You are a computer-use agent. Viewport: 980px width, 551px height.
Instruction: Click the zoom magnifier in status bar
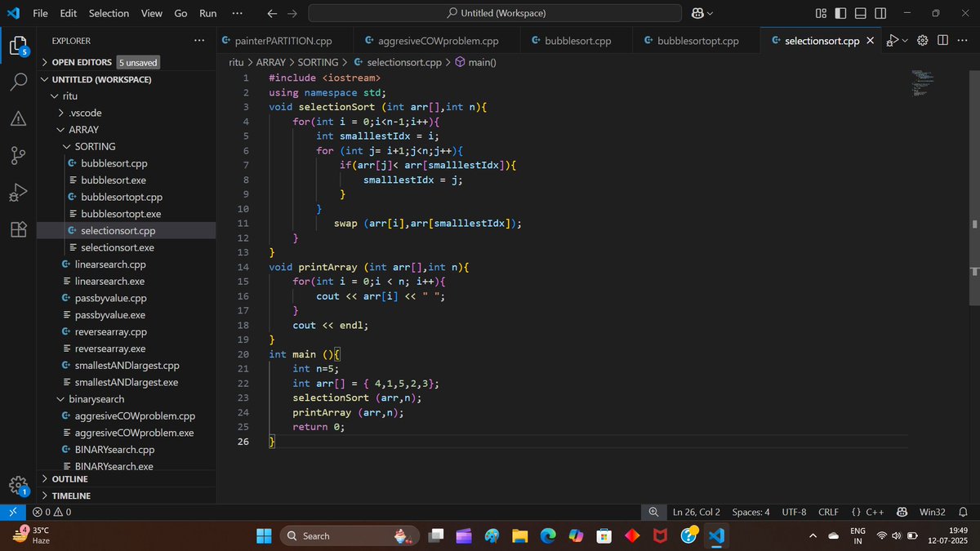(x=653, y=512)
